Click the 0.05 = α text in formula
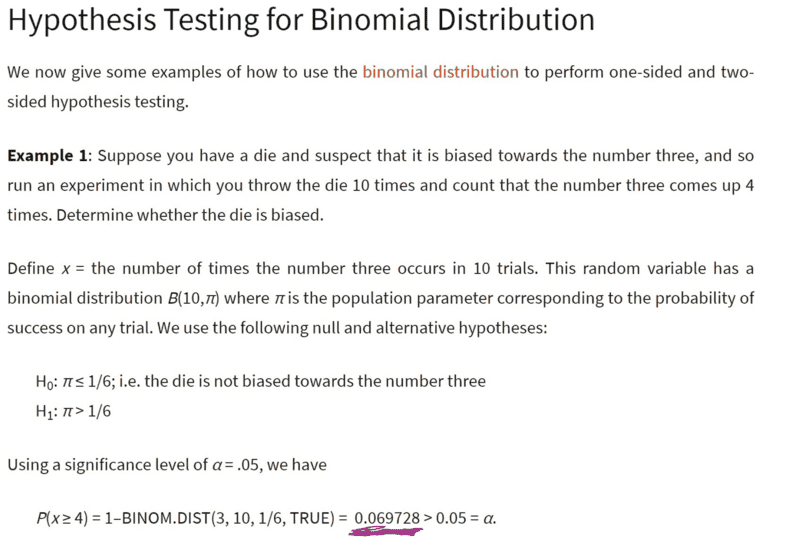The image size is (800, 546). (465, 518)
